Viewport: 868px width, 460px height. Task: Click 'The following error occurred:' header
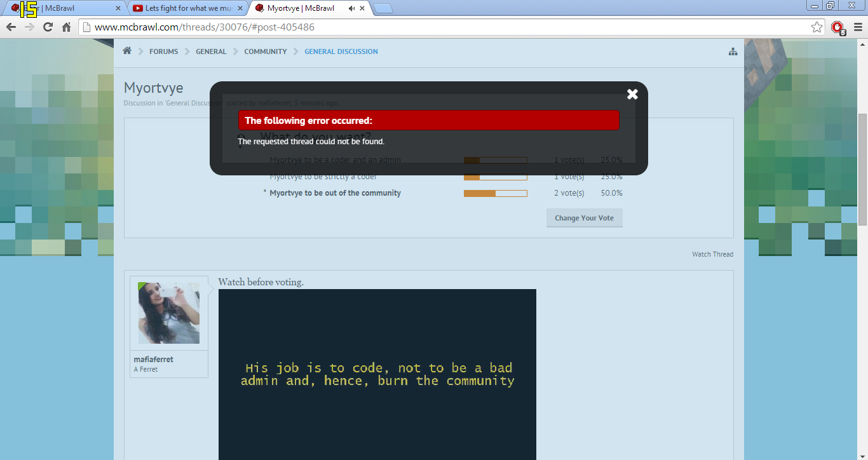[x=309, y=121]
